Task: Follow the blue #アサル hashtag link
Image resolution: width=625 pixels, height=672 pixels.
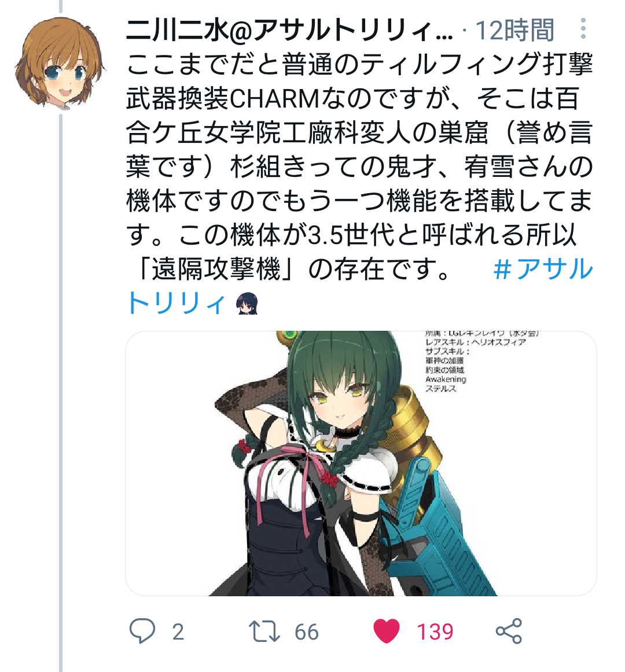Action: click(x=543, y=269)
